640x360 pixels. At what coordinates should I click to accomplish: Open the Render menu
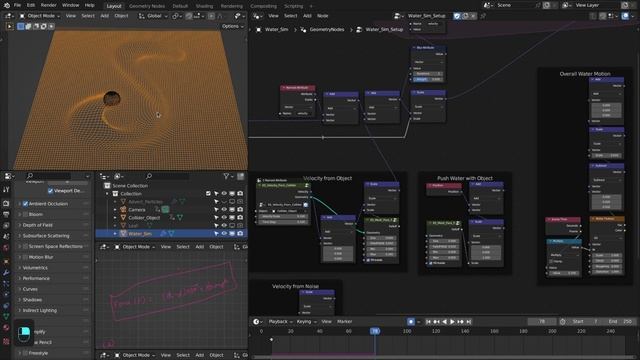(49, 5)
